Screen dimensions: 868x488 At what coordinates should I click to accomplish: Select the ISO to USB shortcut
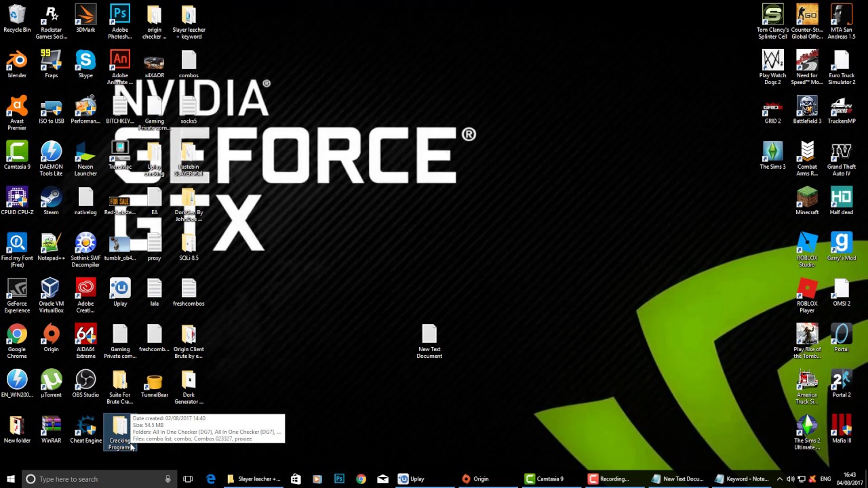(x=51, y=110)
